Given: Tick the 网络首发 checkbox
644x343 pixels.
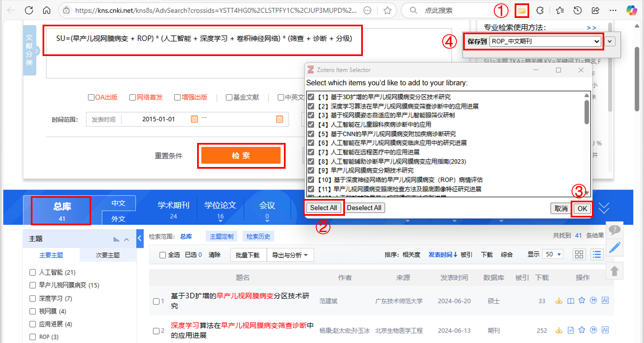Looking at the screenshot, I should point(133,98).
